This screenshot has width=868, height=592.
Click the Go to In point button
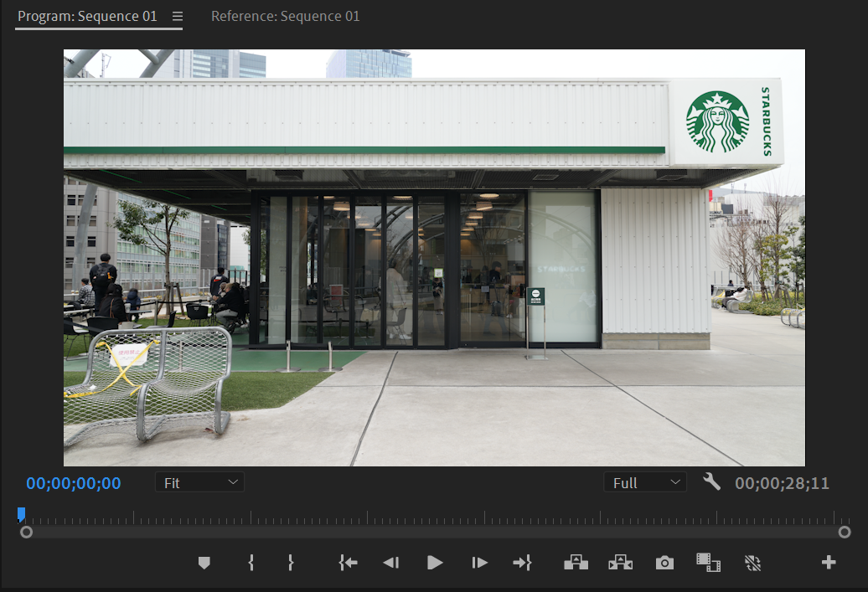point(349,563)
